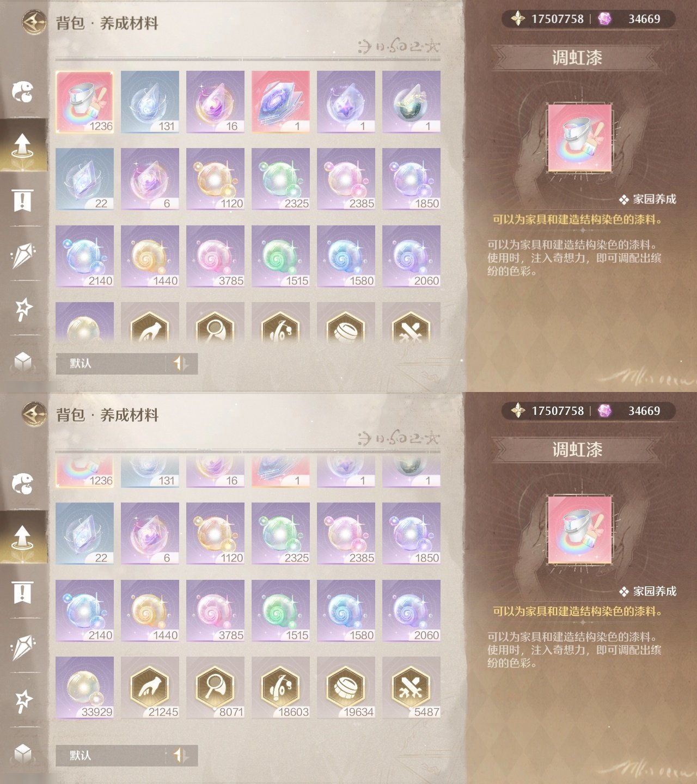Click the large 调虹漆 preview image in upper panel
697x784 pixels.
click(x=579, y=138)
